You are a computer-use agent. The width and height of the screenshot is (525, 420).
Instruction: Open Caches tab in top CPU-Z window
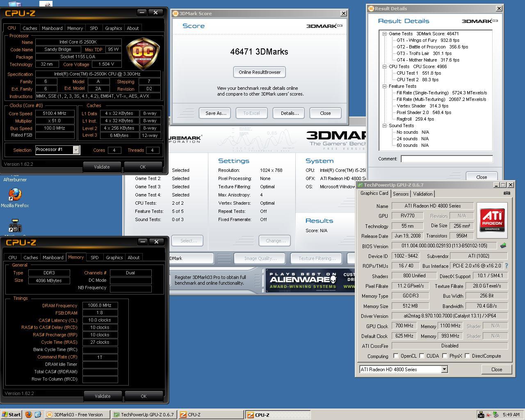30,28
